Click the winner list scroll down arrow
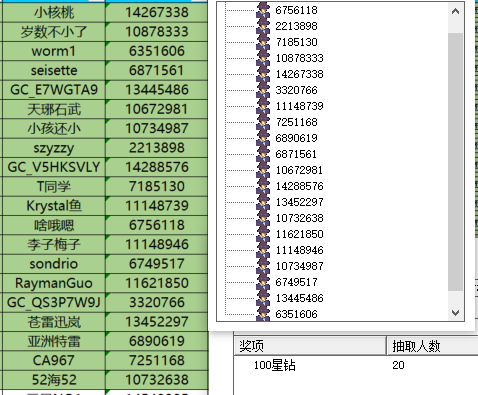Screen dimensions: 478x395 pos(455,313)
